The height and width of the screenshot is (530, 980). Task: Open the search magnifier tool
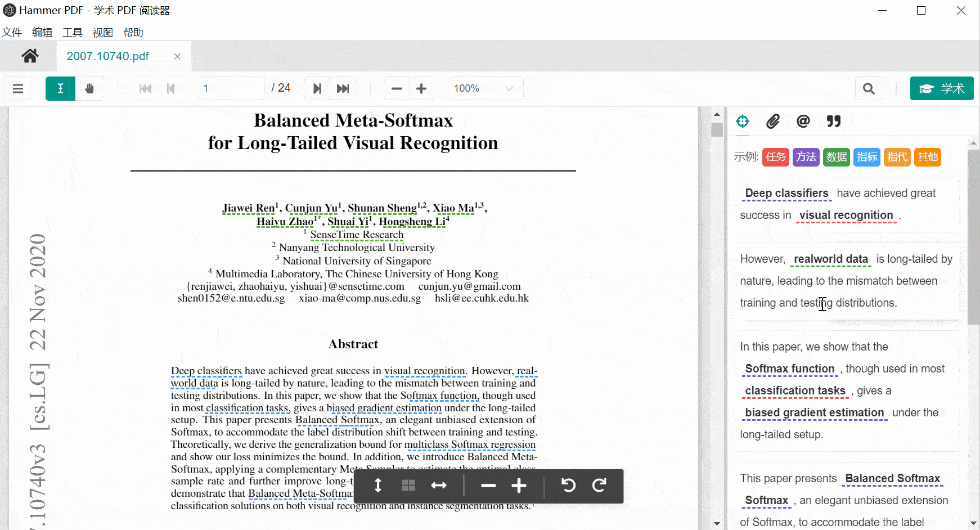click(869, 88)
